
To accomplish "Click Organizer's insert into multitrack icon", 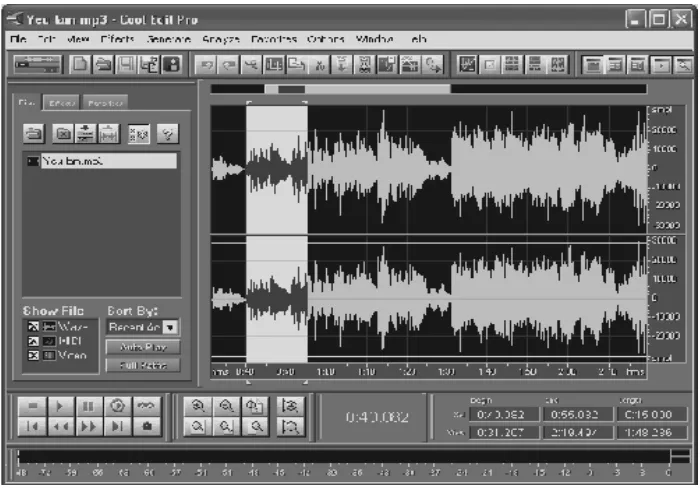I will point(86,133).
